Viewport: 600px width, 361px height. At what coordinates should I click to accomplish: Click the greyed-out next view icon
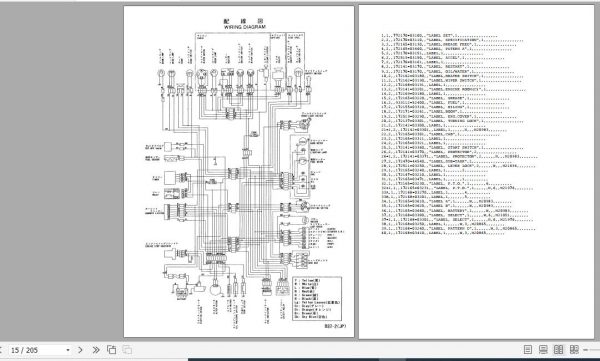(x=127, y=350)
